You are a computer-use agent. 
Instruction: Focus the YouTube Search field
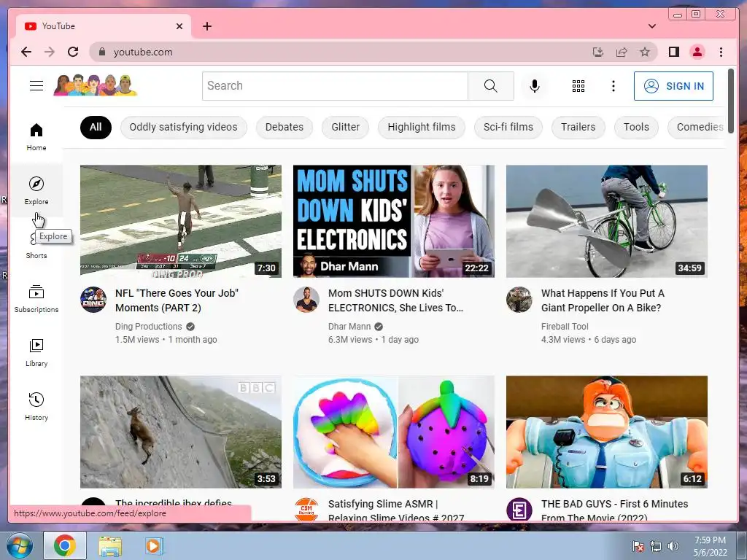(x=335, y=86)
